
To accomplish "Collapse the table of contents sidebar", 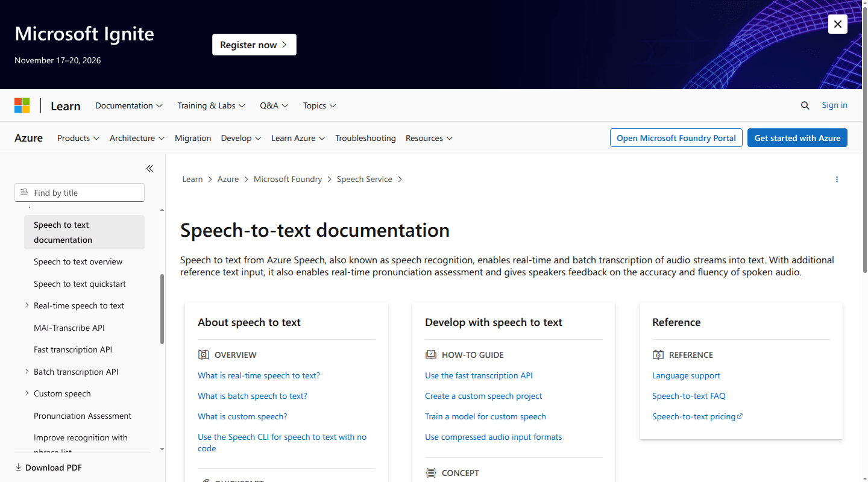I will click(x=149, y=169).
